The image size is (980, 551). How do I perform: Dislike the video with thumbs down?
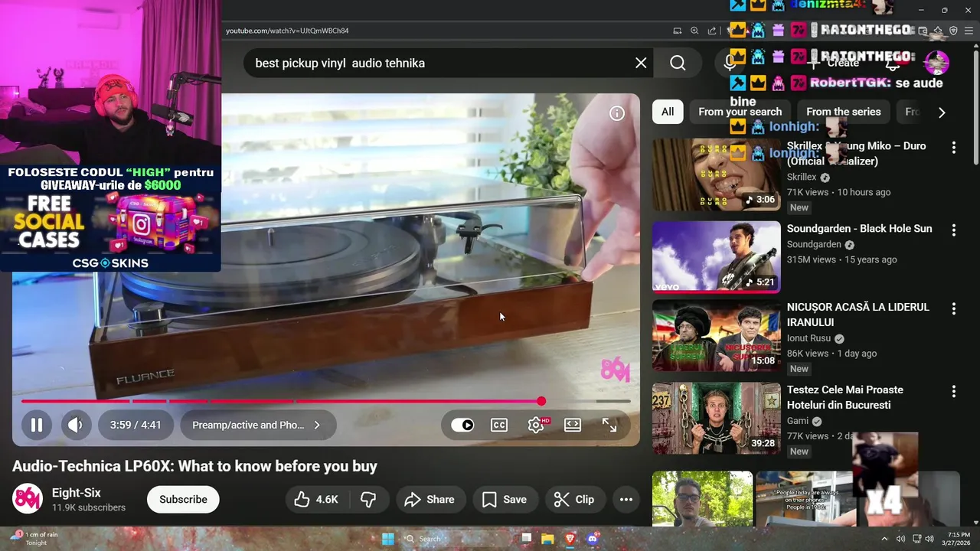[369, 499]
